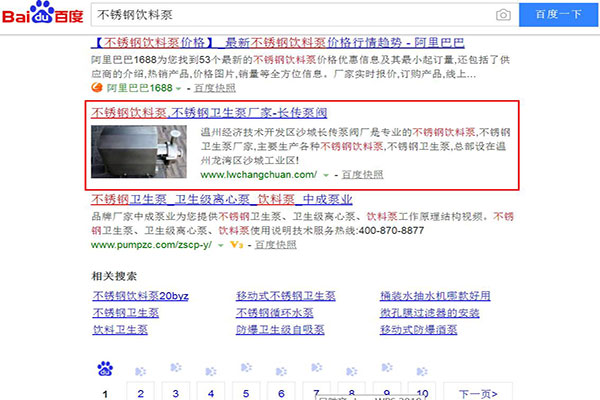Select related search 防爆卫生级自吸泵
This screenshot has width=600, height=400.
pos(280,330)
